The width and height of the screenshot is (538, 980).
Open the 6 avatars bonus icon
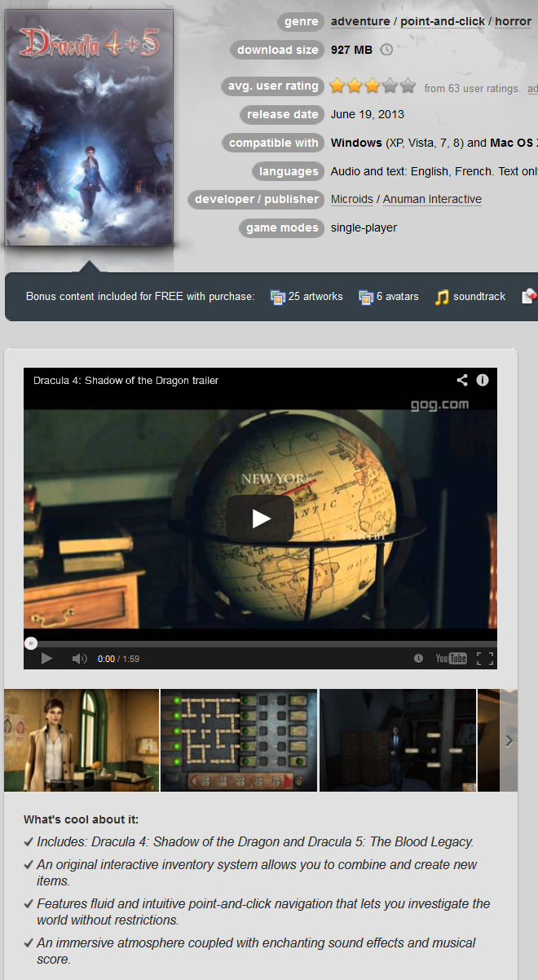pos(366,297)
